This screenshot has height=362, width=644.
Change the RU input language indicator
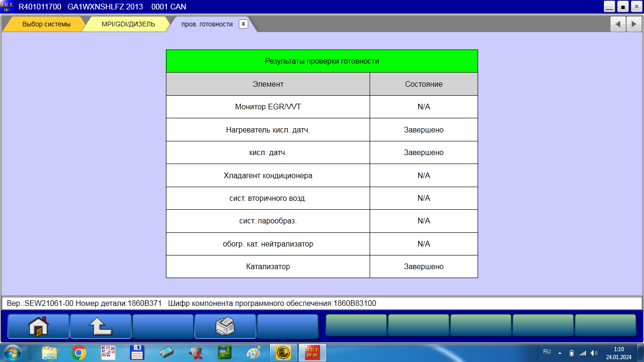pos(547,352)
